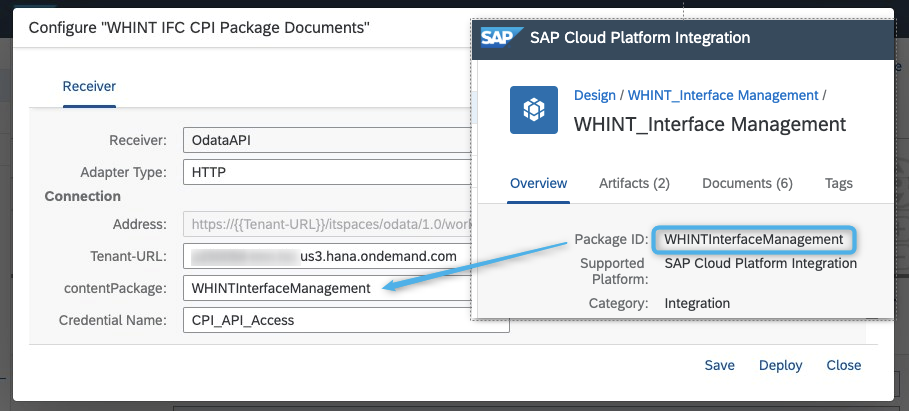Open the Receiver tab in the dialog
This screenshot has width=909, height=411.
(89, 86)
